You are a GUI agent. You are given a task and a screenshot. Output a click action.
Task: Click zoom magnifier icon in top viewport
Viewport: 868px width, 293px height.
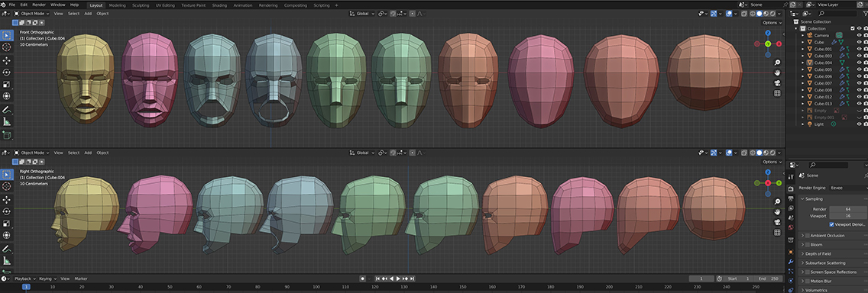tap(777, 63)
